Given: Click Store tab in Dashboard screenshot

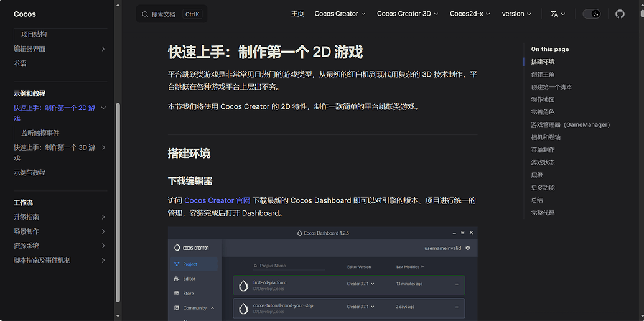Looking at the screenshot, I should click(188, 294).
